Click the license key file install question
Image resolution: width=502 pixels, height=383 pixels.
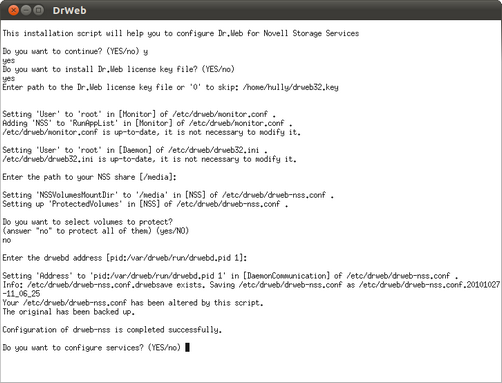(118, 69)
